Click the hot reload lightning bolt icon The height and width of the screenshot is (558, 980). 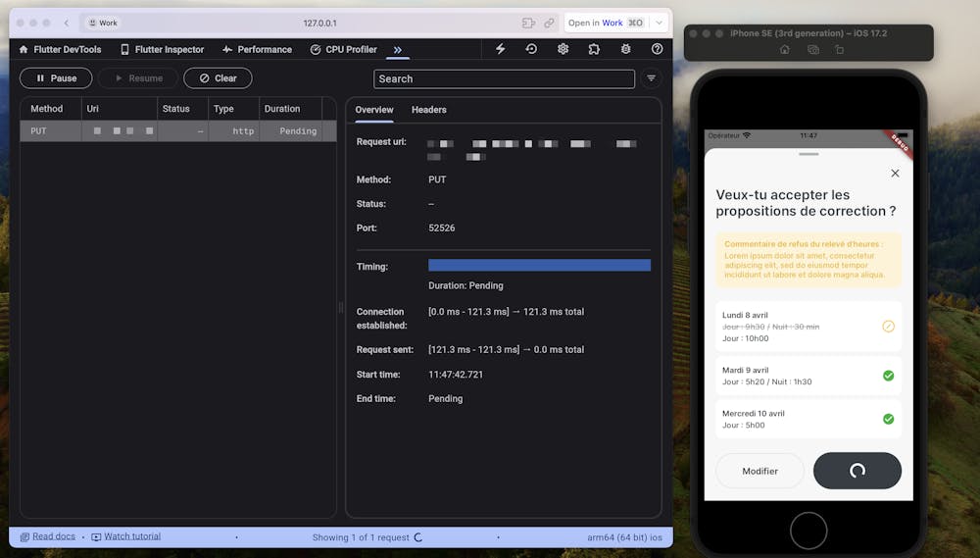[x=500, y=49]
